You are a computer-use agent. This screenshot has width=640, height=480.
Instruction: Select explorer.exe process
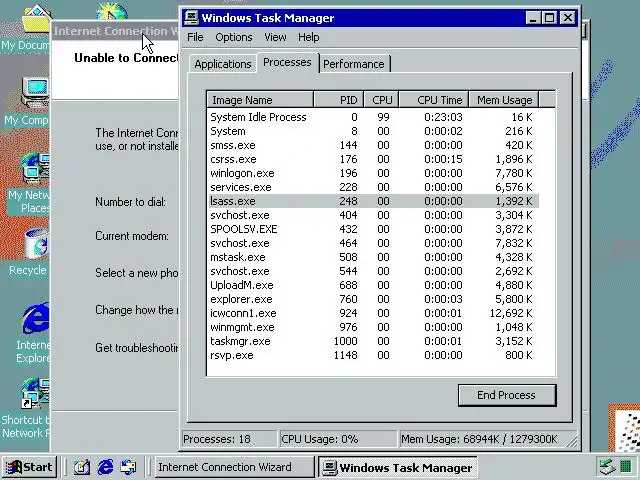373,299
